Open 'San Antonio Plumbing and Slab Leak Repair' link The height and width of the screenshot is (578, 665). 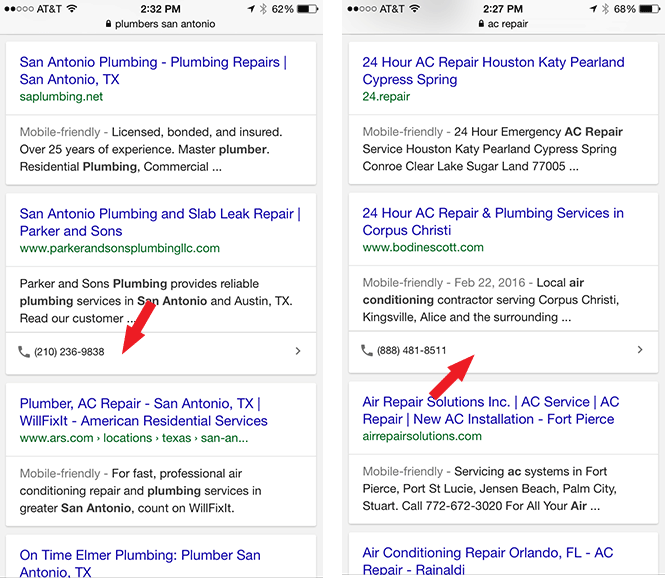[160, 222]
